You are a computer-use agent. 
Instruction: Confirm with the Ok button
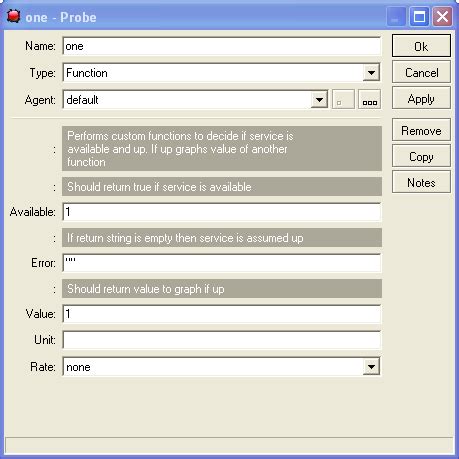(421, 46)
